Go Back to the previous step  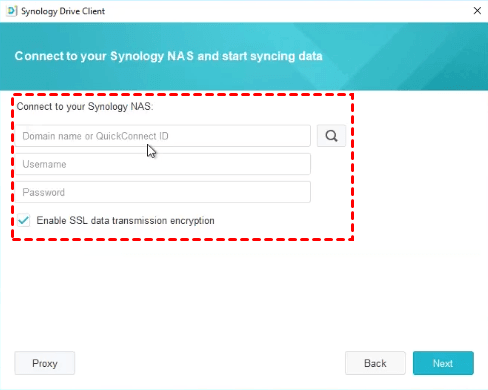(375, 363)
